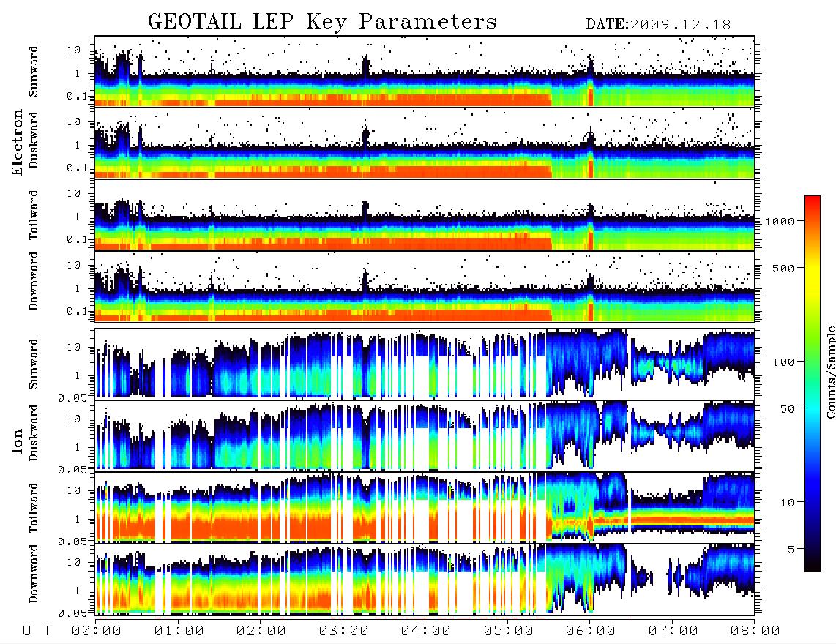Select the Ion Tailward axis label
This screenshot has width=836, height=644.
(34, 508)
